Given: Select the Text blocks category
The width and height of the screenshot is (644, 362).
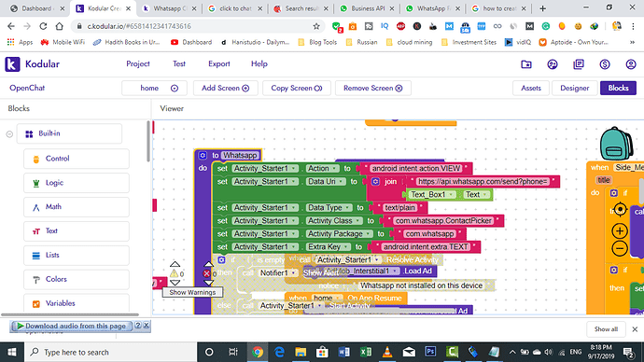Looking at the screenshot, I should pos(77,231).
